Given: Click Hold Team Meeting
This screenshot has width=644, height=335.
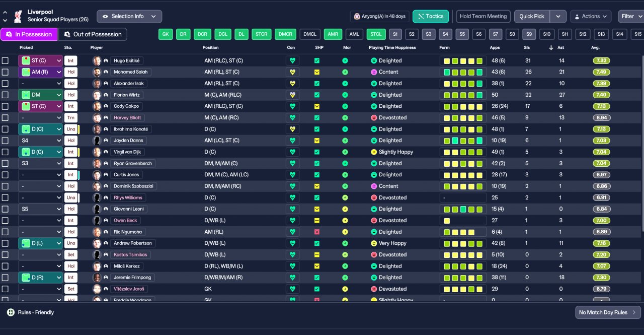Looking at the screenshot, I should (484, 16).
